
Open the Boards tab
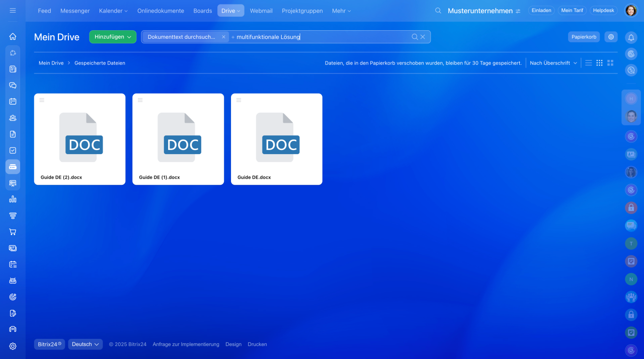coord(203,11)
